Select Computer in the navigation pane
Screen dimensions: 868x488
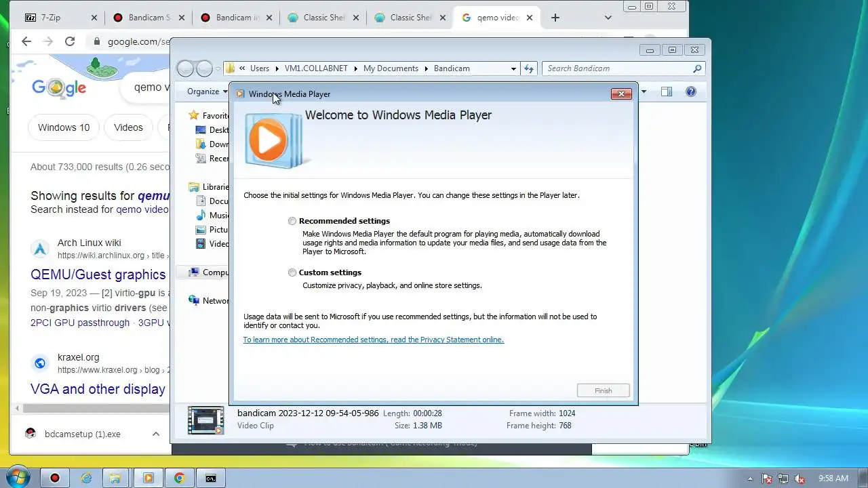pos(209,272)
